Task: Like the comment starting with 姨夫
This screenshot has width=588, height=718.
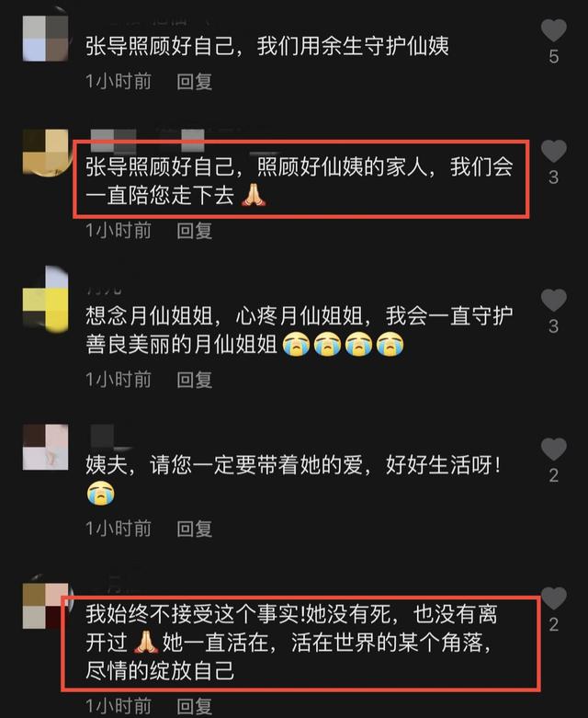Action: 554,450
